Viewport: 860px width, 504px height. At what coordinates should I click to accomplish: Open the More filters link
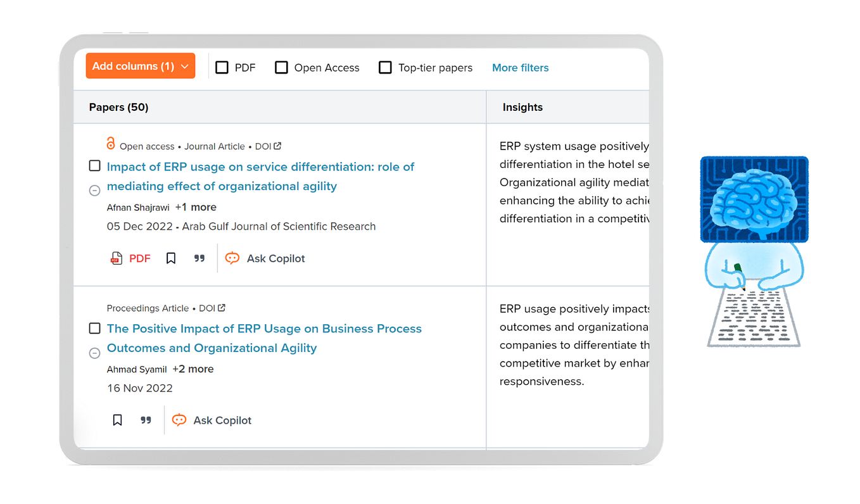pos(521,68)
